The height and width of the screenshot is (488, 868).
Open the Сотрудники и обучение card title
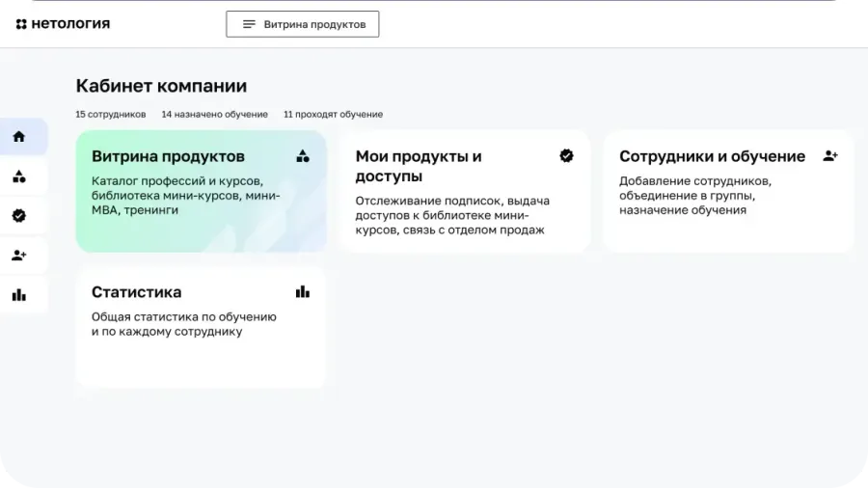pos(713,156)
